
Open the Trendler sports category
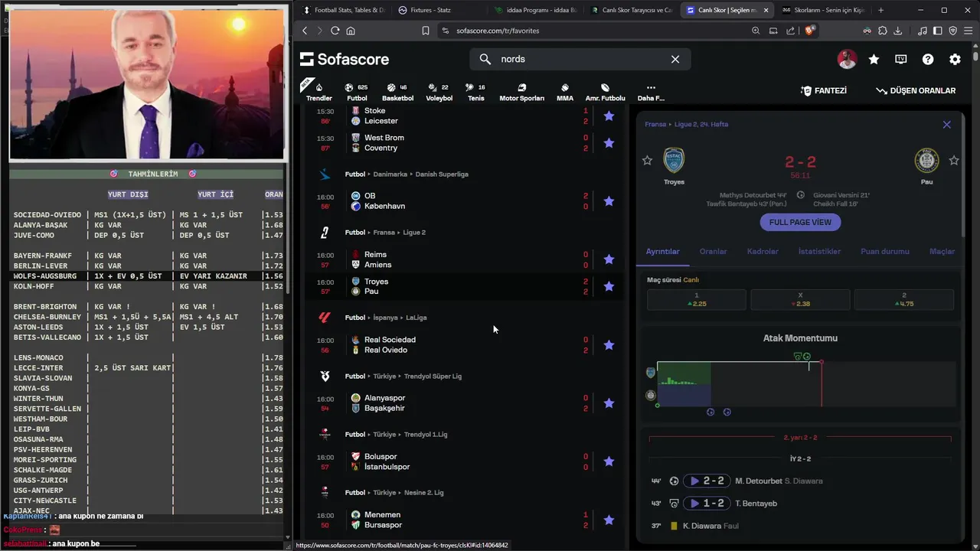point(318,91)
